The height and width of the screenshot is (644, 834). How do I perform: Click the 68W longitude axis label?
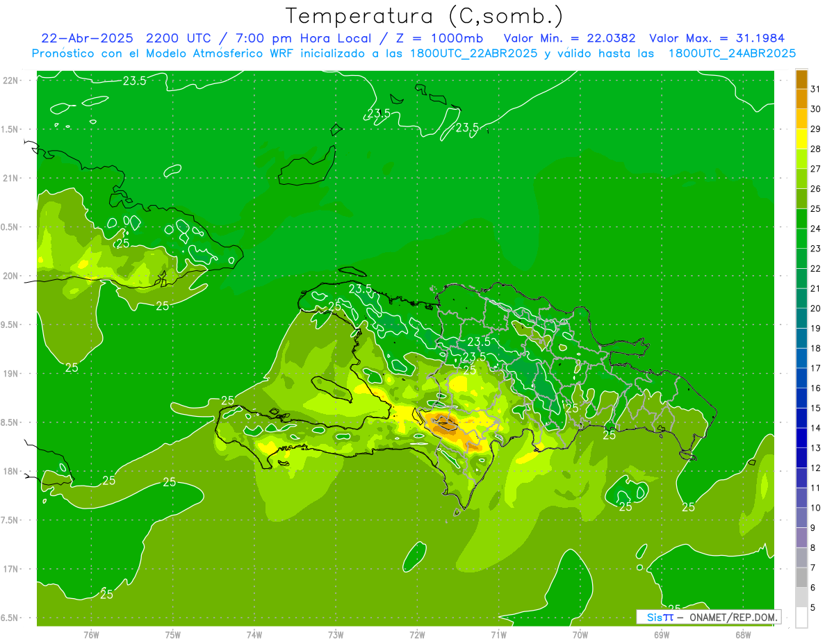743,635
